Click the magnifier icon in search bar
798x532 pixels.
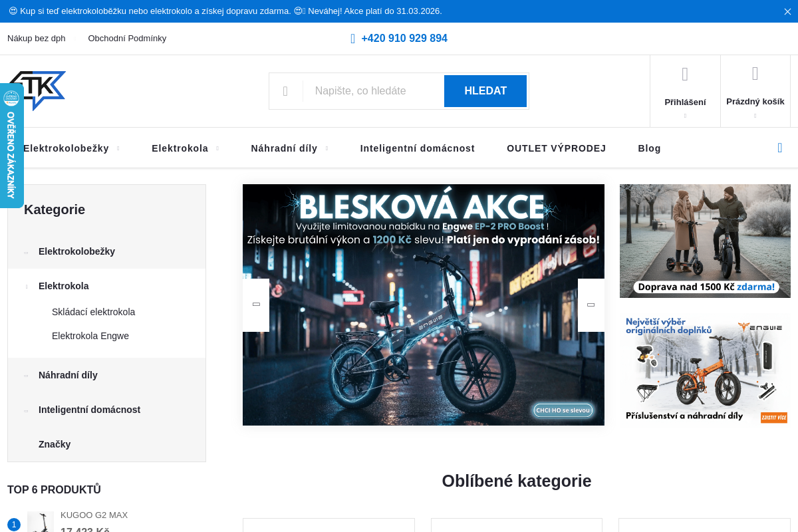pyautogui.click(x=287, y=90)
